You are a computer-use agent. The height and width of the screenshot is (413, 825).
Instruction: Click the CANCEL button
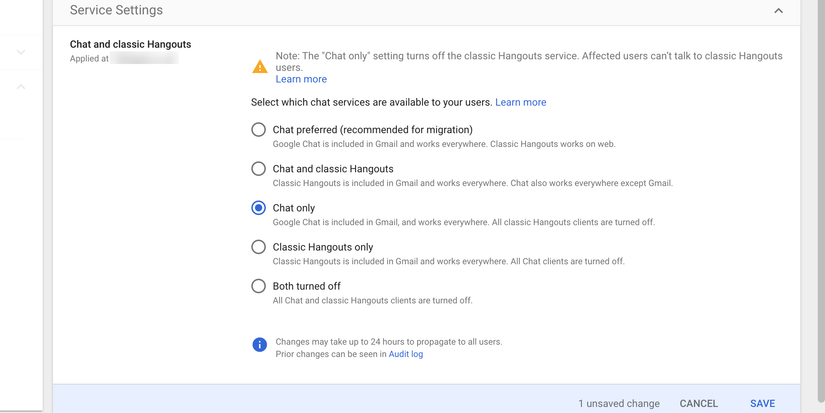(x=698, y=404)
